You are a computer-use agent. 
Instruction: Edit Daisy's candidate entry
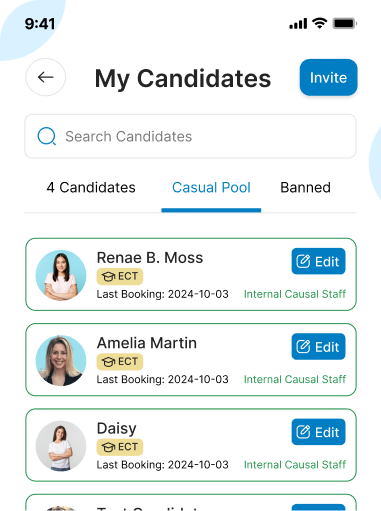[318, 432]
